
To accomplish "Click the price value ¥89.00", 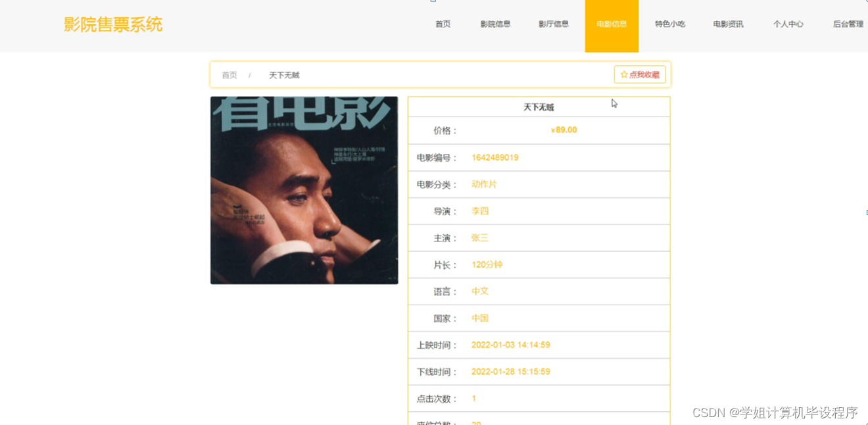I will [x=564, y=130].
